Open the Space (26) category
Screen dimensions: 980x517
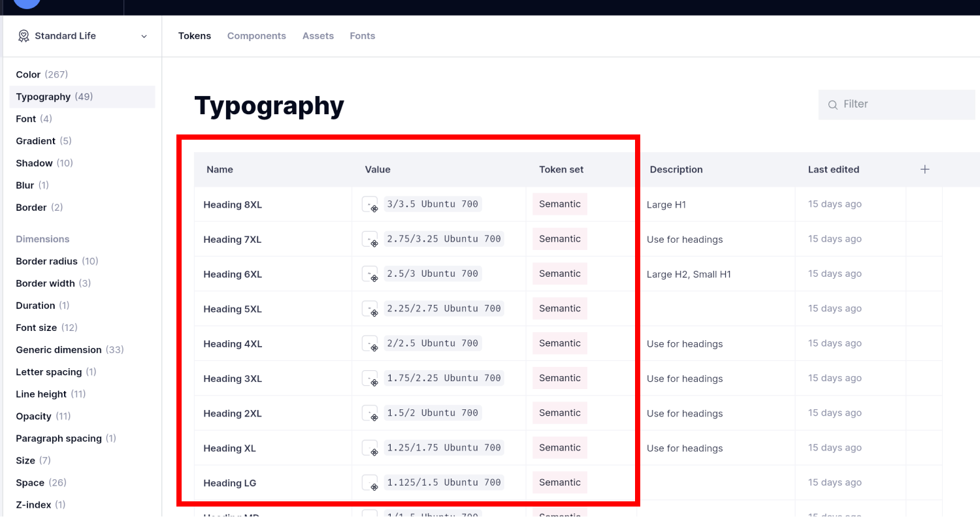pyautogui.click(x=82, y=483)
